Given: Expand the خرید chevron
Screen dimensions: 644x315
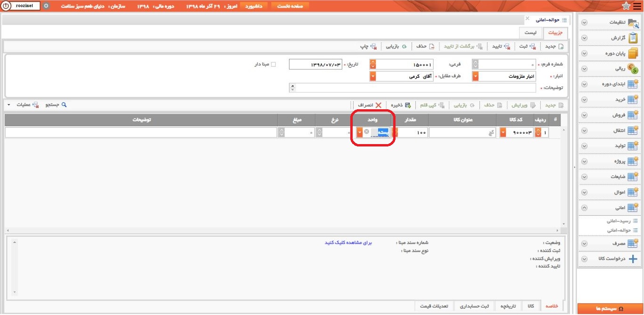Looking at the screenshot, I should click(585, 100).
